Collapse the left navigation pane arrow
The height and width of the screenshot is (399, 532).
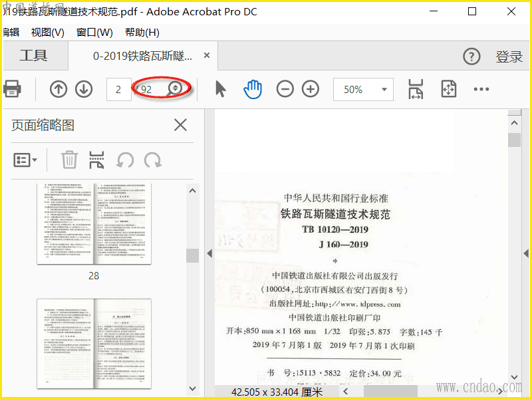tap(209, 253)
